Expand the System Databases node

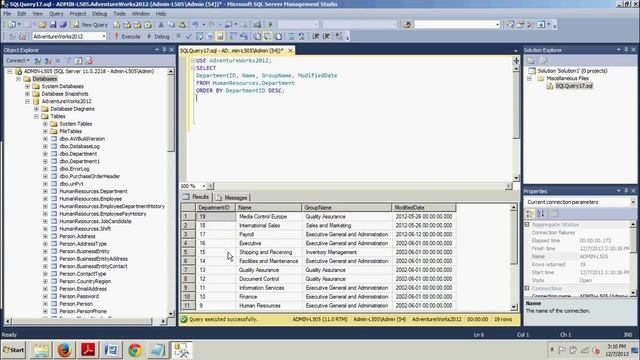(27, 87)
